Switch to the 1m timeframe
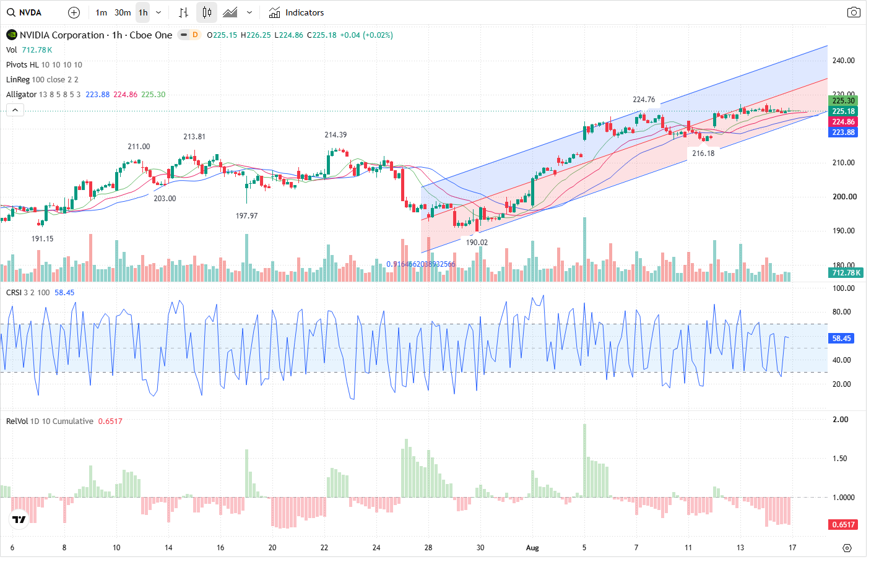Viewport: 879px width, 588px height. click(x=102, y=12)
